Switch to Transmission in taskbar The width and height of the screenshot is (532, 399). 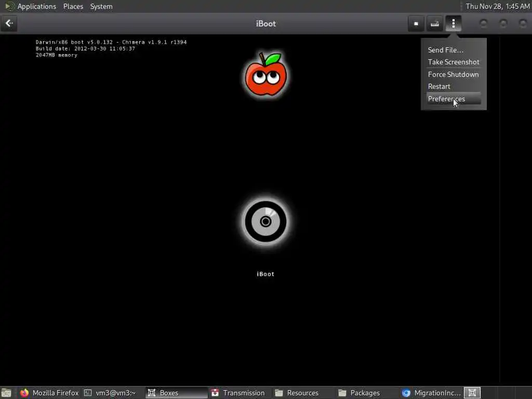coord(239,393)
